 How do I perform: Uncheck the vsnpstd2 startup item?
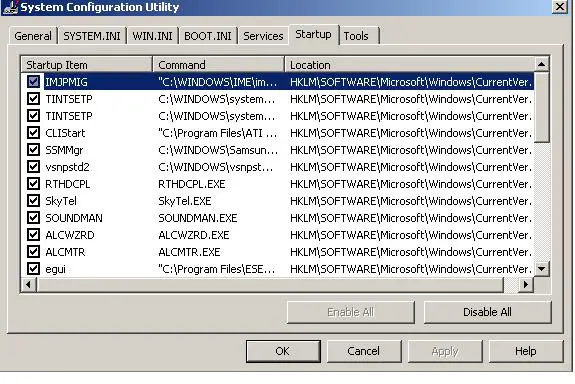(x=33, y=167)
